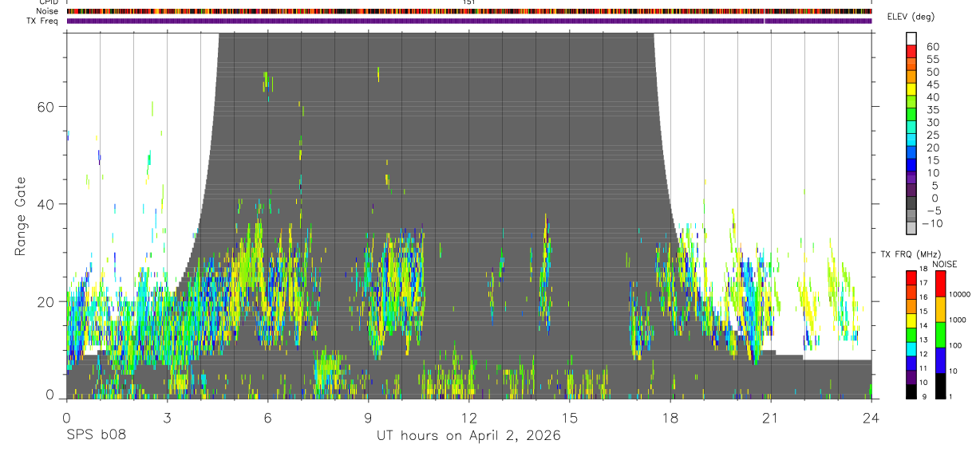Viewport: 980px width, 452px height.
Task: Click the '1000' value on the NOISE scale
Action: pyautogui.click(x=956, y=320)
